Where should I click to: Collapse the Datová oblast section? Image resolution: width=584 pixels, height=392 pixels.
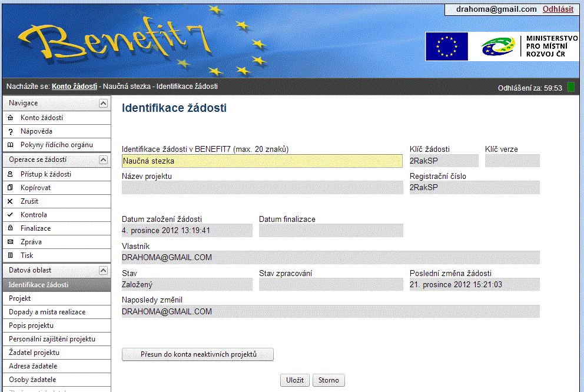[x=103, y=270]
